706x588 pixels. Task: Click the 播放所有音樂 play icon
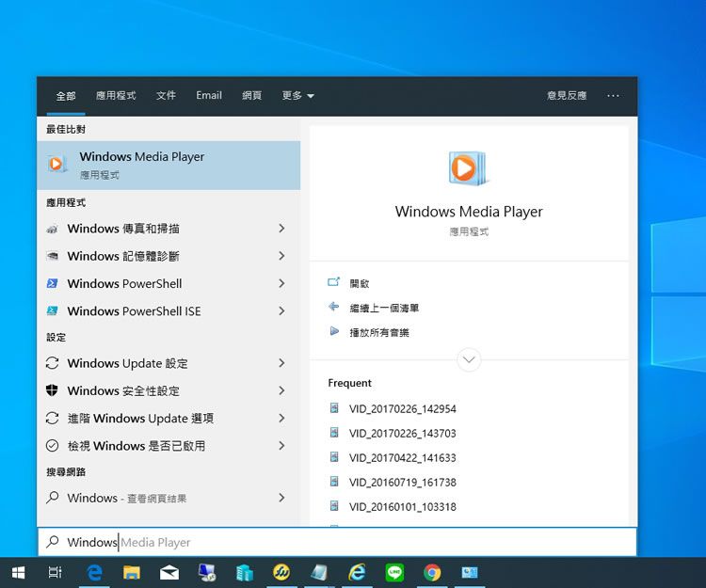pyautogui.click(x=333, y=331)
